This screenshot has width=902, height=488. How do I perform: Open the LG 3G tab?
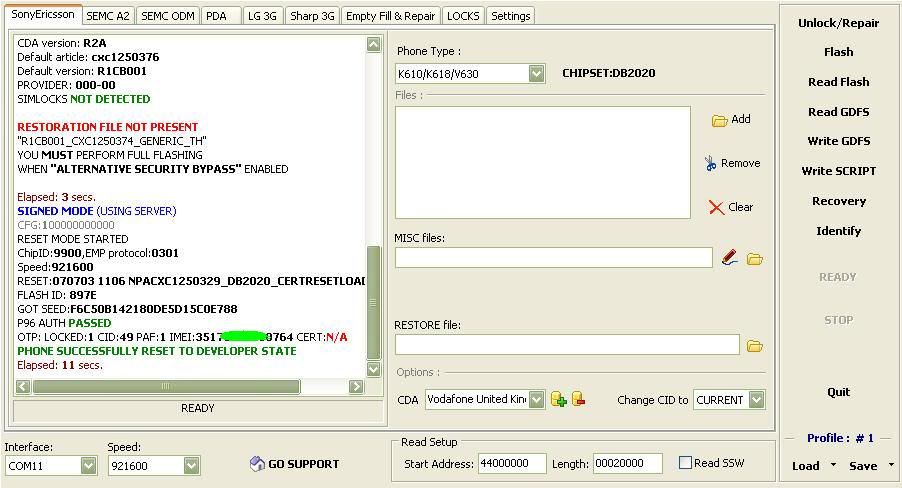(262, 16)
